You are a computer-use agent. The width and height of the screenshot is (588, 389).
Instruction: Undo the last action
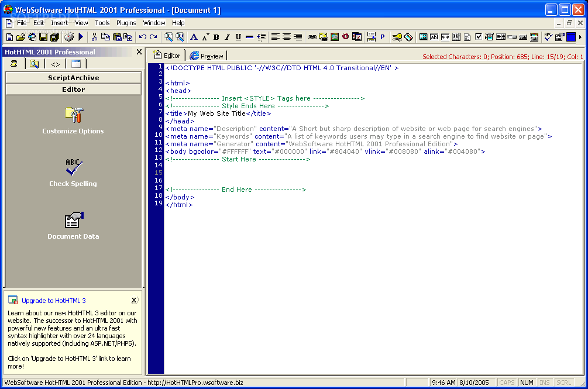tap(143, 37)
